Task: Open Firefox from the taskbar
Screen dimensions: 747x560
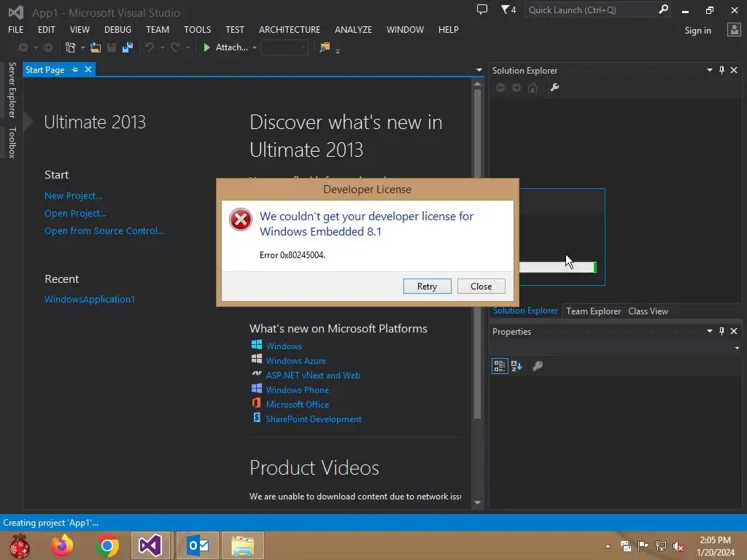Action: click(x=62, y=545)
